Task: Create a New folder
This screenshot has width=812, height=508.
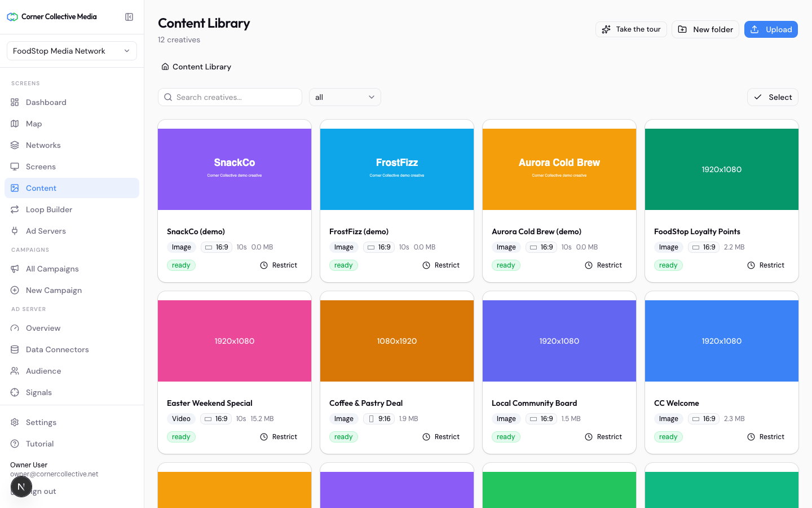Action: point(705,29)
